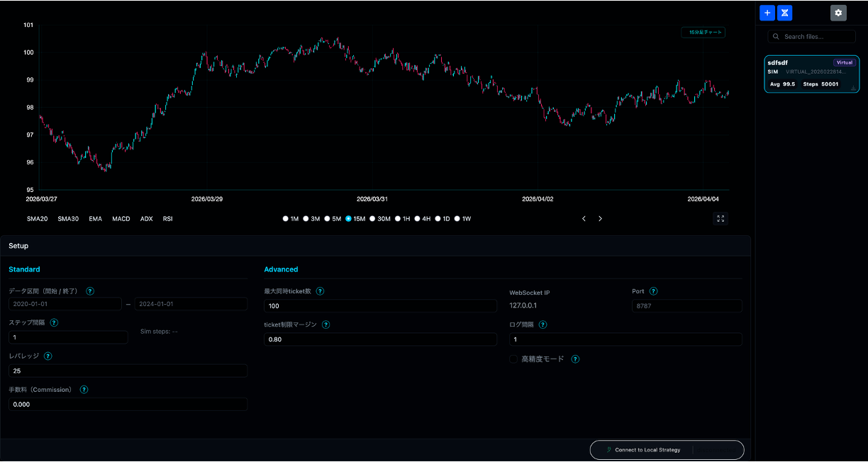
Task: Expand the chart to fullscreen
Action: (x=720, y=219)
